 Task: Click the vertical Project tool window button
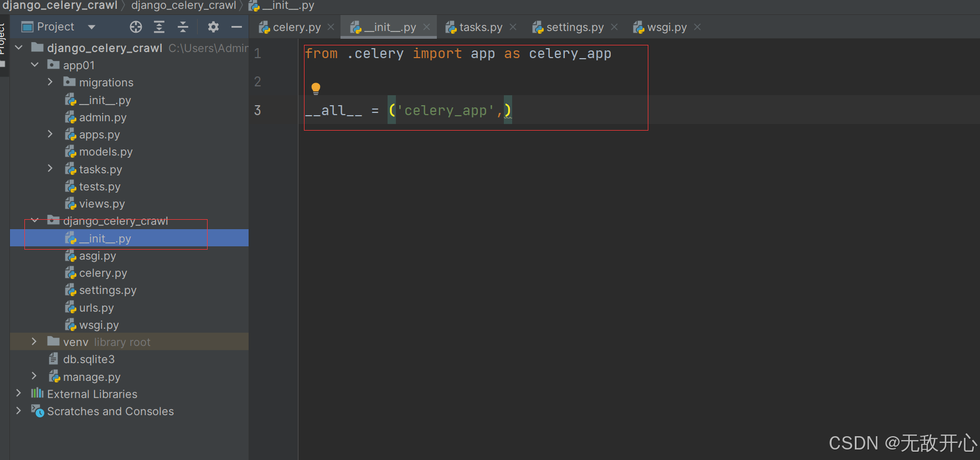(3, 40)
